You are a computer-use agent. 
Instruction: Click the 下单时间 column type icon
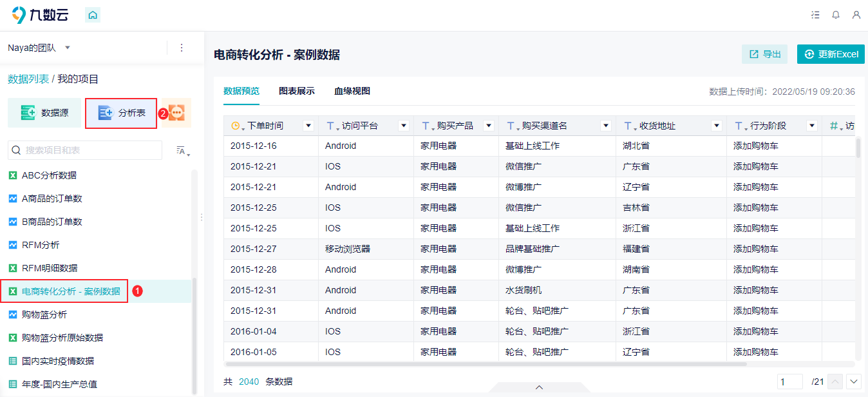pyautogui.click(x=237, y=126)
